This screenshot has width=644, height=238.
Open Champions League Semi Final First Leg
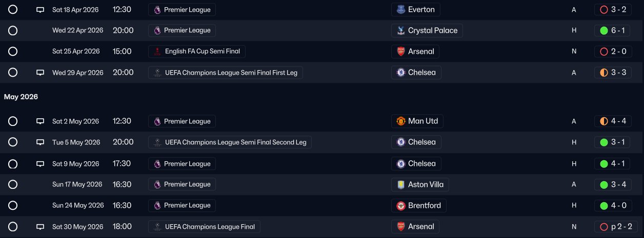(231, 73)
